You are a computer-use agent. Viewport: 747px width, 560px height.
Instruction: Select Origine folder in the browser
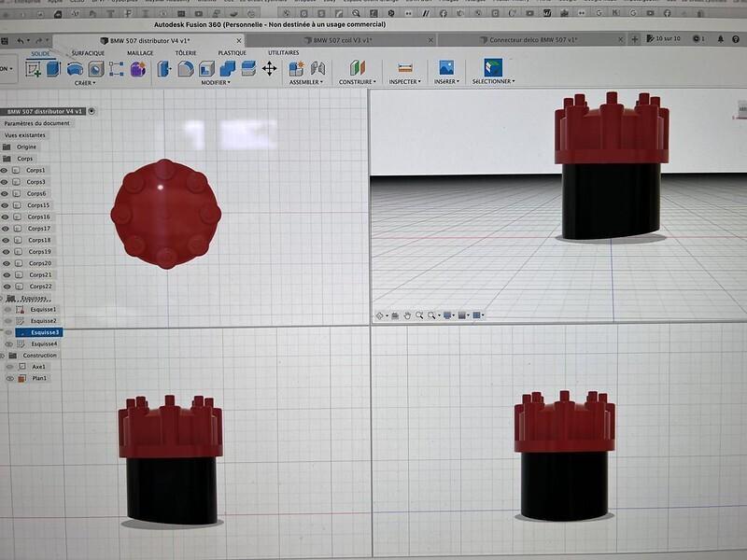pos(26,147)
